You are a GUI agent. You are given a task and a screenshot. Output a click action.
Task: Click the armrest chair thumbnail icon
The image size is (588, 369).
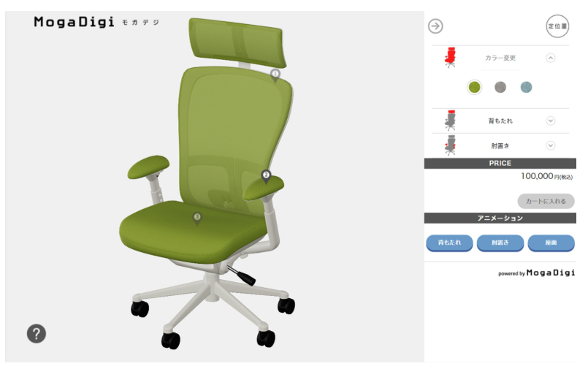coord(451,145)
